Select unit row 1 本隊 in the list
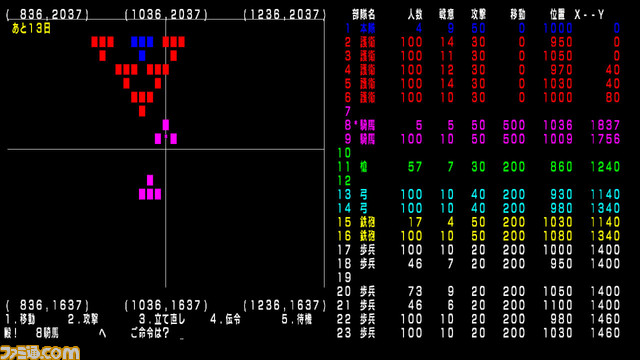The image size is (640, 360). (482, 28)
